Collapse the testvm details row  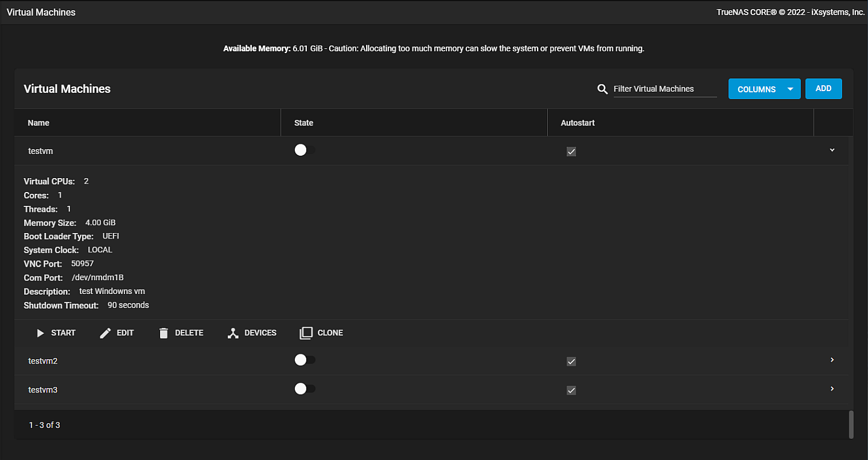coord(832,150)
